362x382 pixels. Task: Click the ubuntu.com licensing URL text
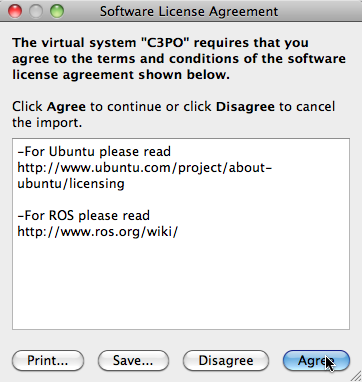(144, 175)
